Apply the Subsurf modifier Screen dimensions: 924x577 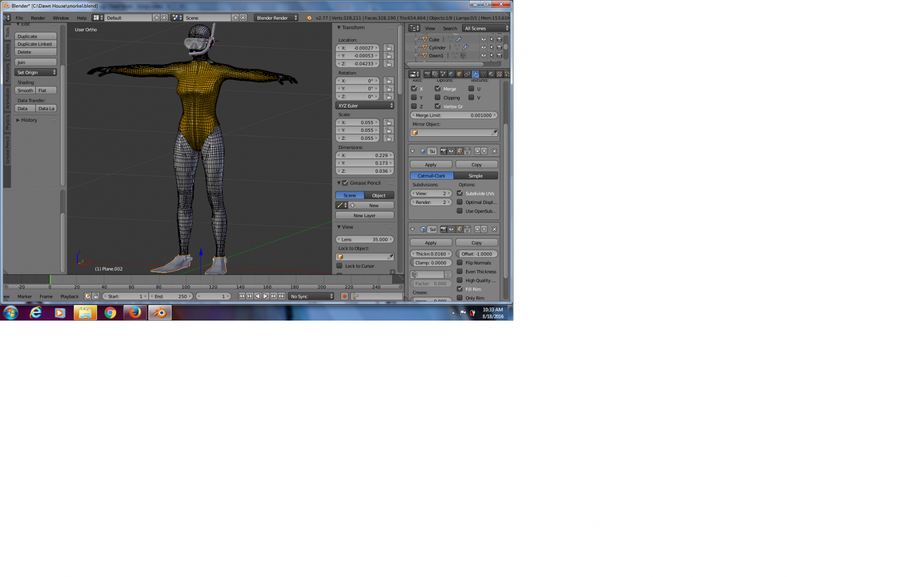coord(431,165)
